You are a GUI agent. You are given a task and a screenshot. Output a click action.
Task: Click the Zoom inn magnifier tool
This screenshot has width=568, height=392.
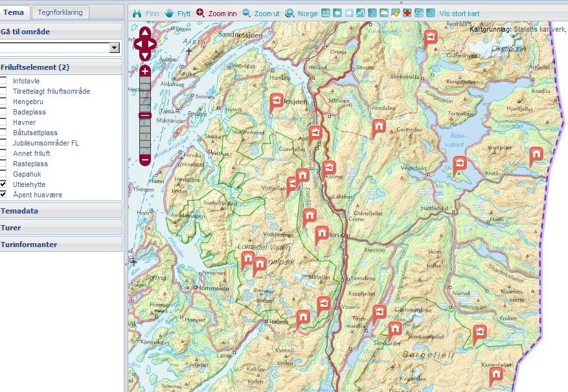pos(217,13)
